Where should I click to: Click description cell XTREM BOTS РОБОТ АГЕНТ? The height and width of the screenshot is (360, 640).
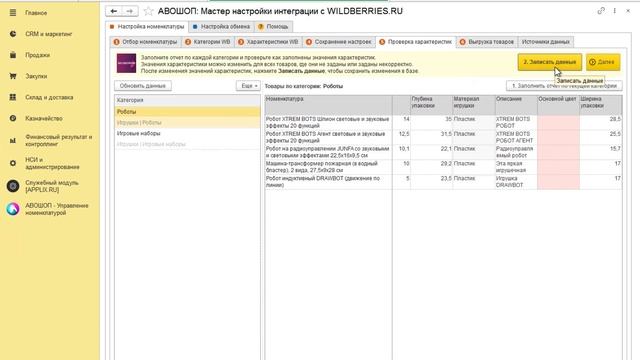pos(516,137)
